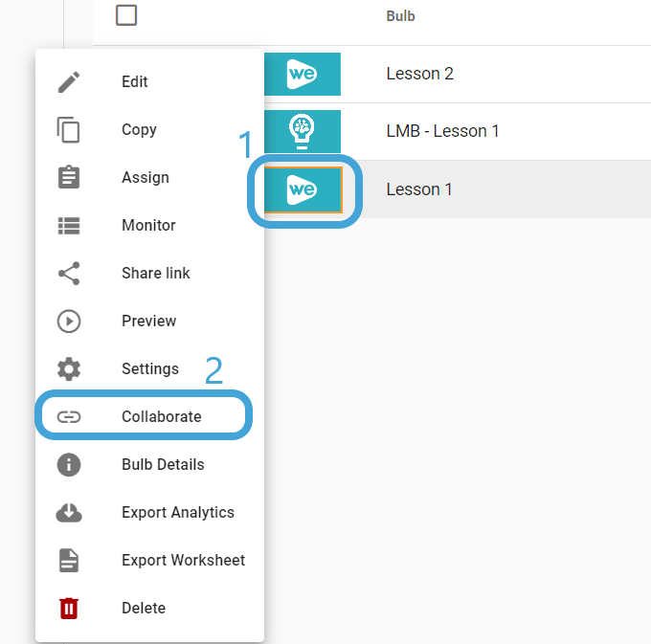Screen dimensions: 651x644
Task: Click the highlighted Lesson 1 thumbnail
Action: coord(303,189)
